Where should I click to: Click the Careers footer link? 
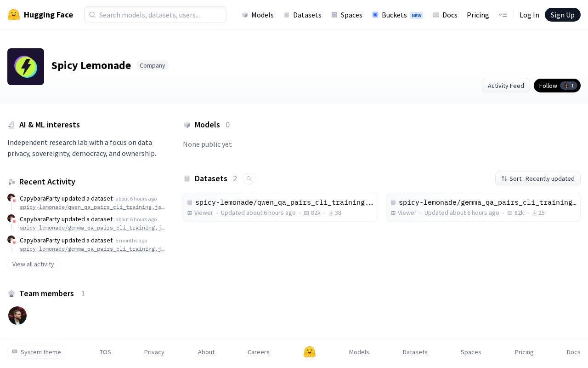(259, 352)
